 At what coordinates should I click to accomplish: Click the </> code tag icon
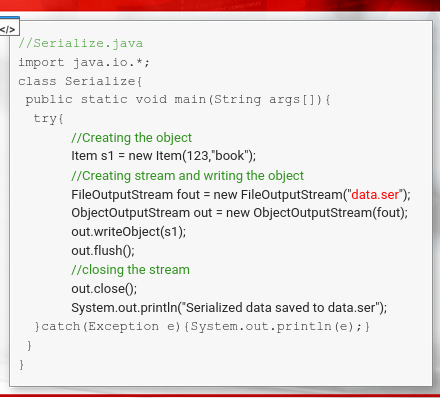click(x=8, y=29)
